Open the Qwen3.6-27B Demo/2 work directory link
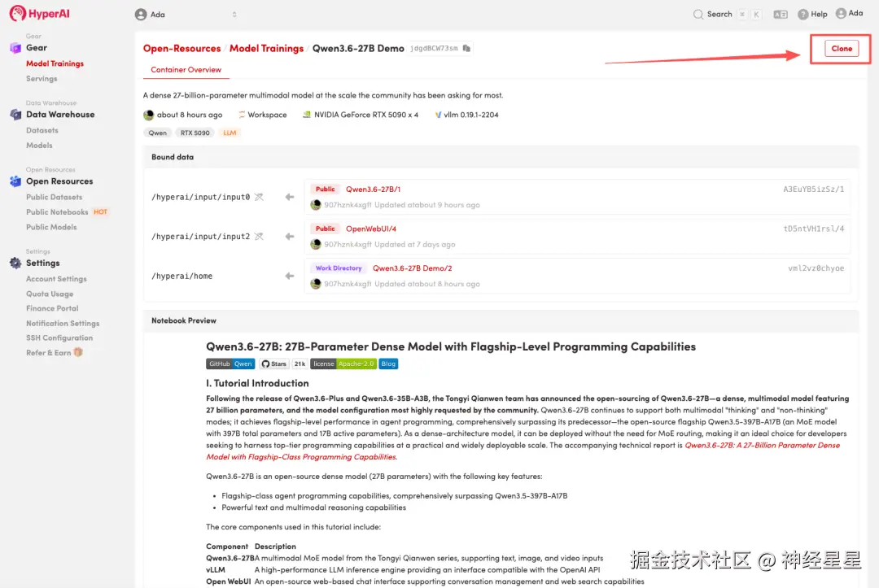Viewport: 879px width, 588px height. [x=412, y=268]
